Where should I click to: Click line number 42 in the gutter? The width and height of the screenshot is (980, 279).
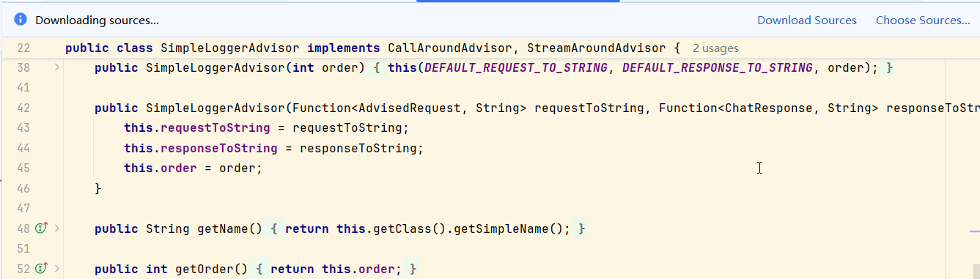tap(23, 108)
